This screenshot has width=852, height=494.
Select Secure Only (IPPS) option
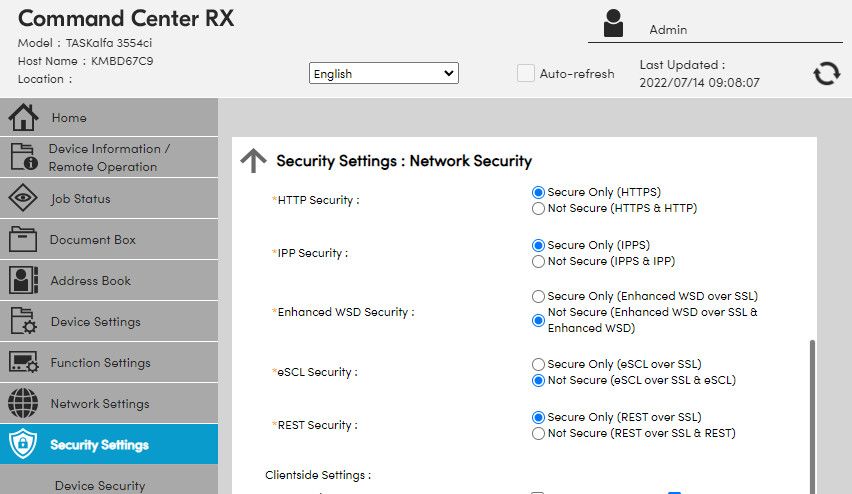click(538, 246)
